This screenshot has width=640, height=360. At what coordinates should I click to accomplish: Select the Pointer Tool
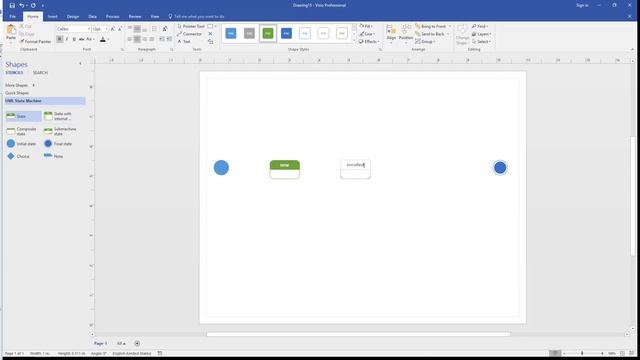tap(191, 26)
